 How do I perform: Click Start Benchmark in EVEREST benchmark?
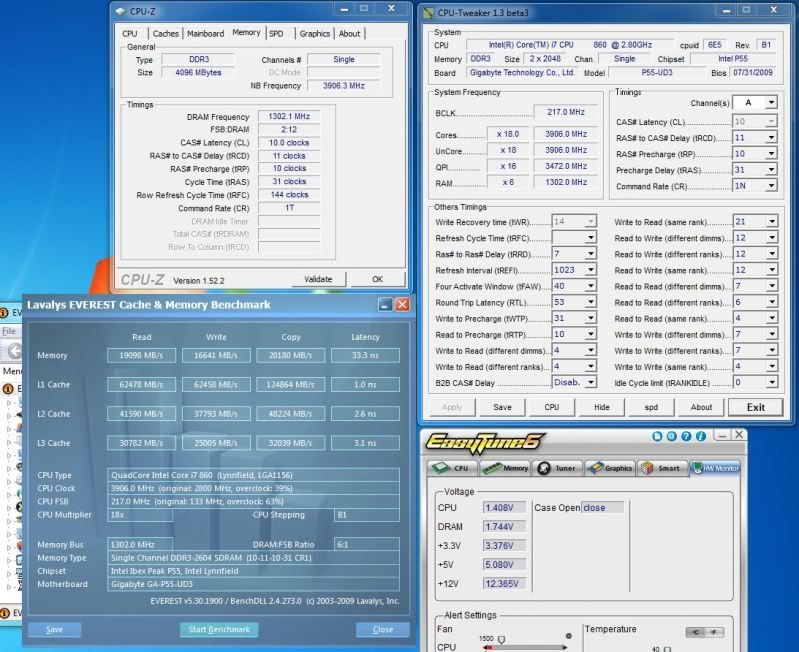219,630
